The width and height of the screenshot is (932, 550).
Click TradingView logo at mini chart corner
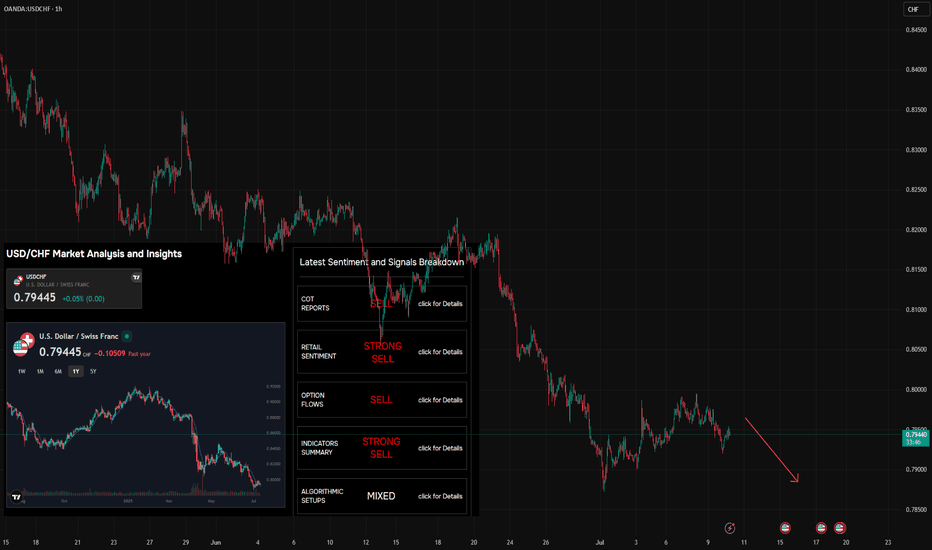click(17, 497)
